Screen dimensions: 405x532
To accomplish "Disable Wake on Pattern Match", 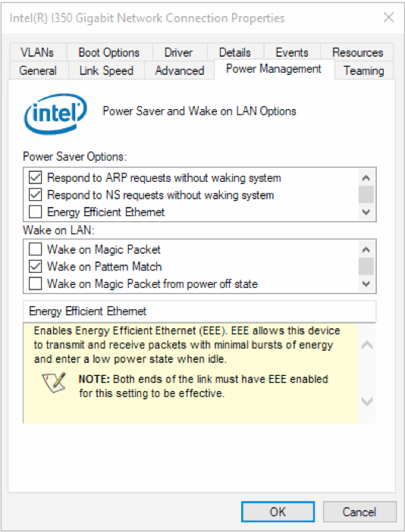I will point(36,266).
